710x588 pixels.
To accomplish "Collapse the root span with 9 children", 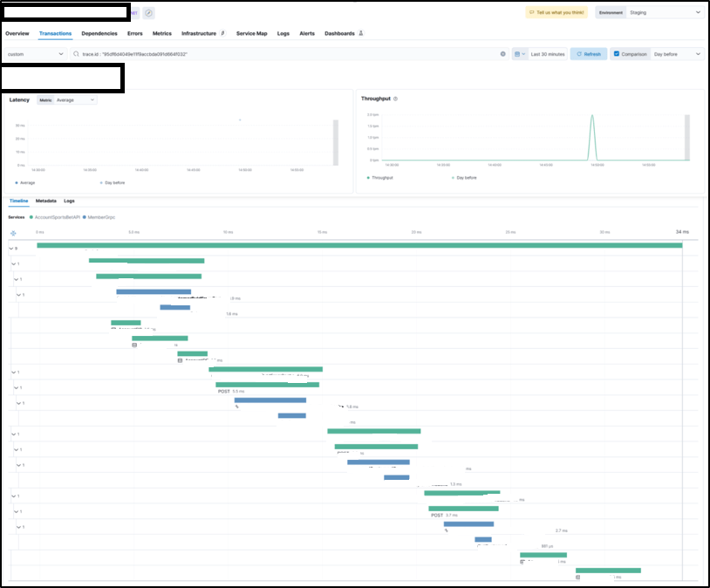I will (x=10, y=249).
